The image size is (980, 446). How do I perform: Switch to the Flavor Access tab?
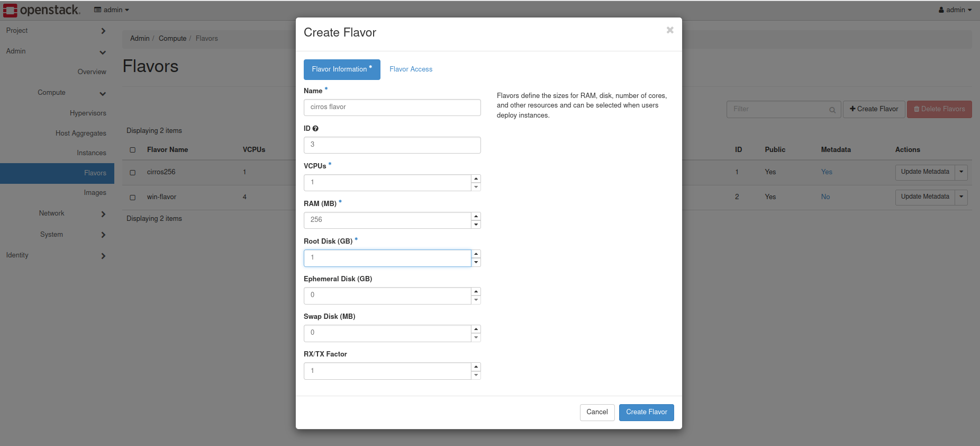(411, 69)
